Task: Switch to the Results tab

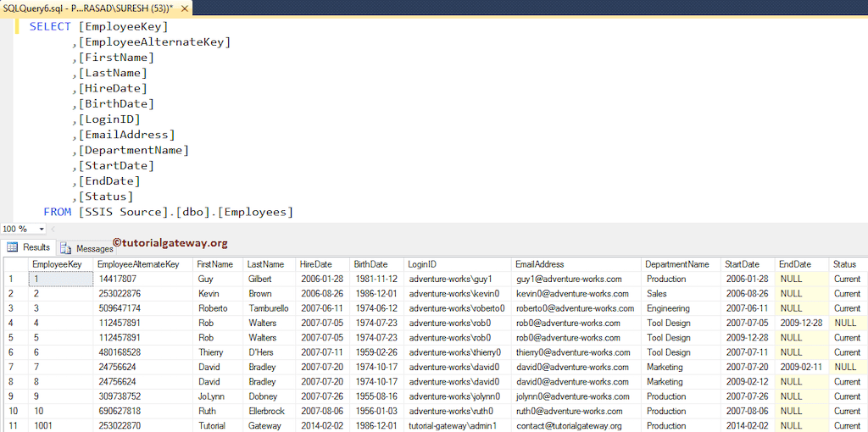Action: (x=28, y=247)
